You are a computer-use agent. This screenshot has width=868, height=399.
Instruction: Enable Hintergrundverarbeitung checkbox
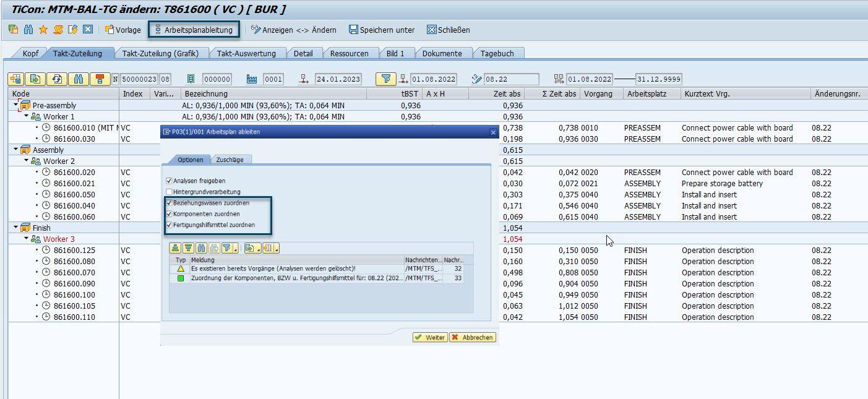tap(169, 192)
